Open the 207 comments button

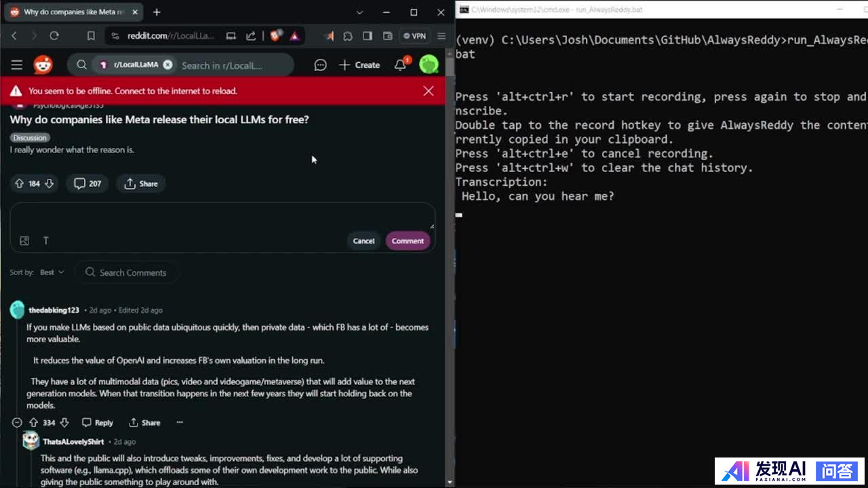87,184
